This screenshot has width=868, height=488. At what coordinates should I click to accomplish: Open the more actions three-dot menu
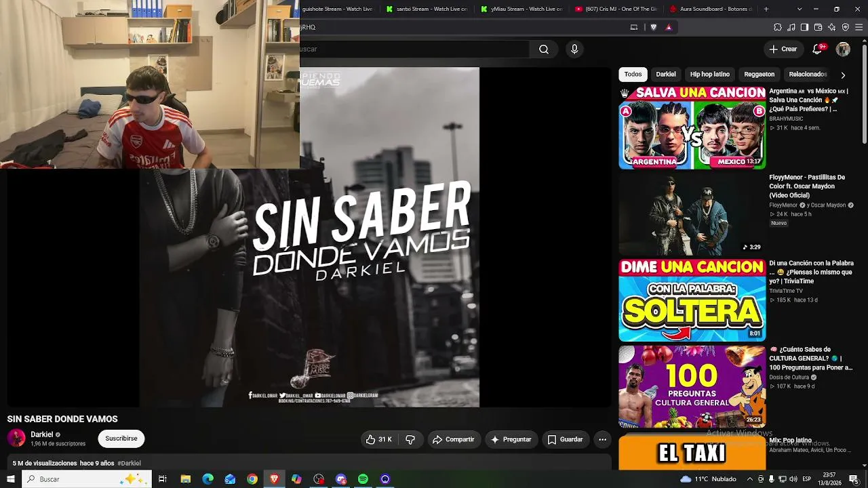click(x=602, y=439)
